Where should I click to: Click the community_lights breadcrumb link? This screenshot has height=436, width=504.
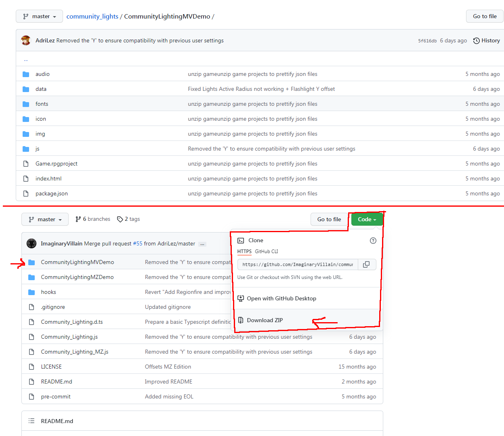[92, 16]
